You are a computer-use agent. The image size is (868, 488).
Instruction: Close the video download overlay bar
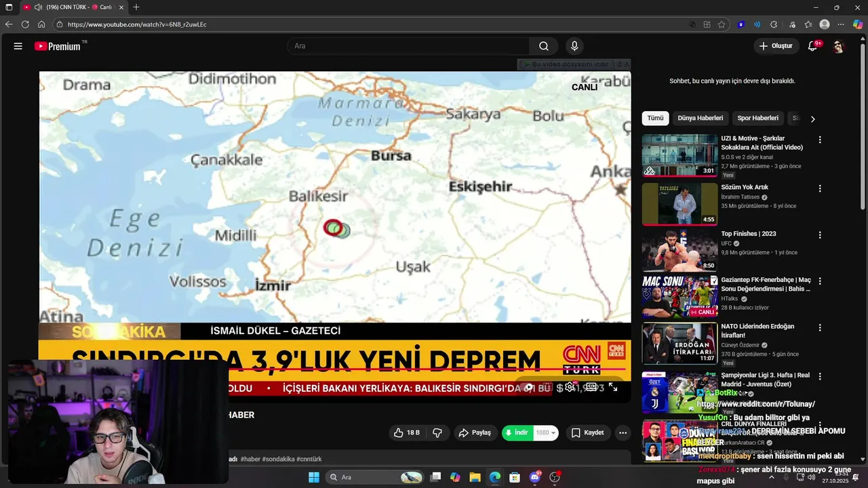pos(627,64)
